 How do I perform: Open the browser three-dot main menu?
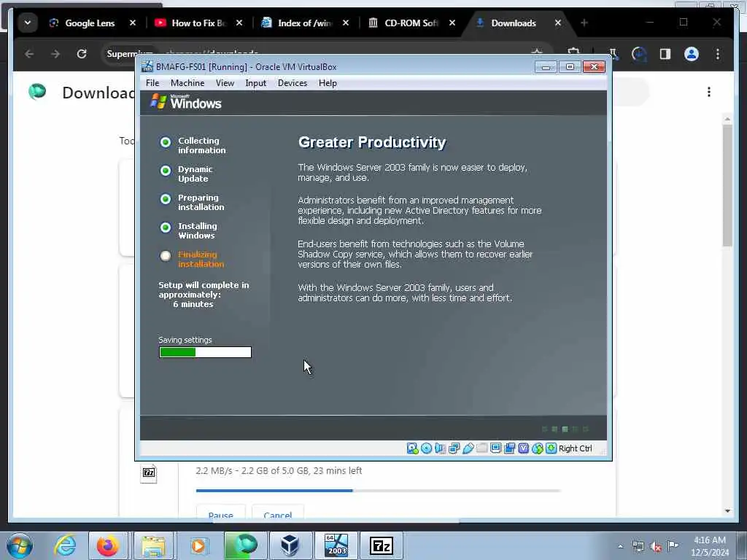[x=718, y=54]
